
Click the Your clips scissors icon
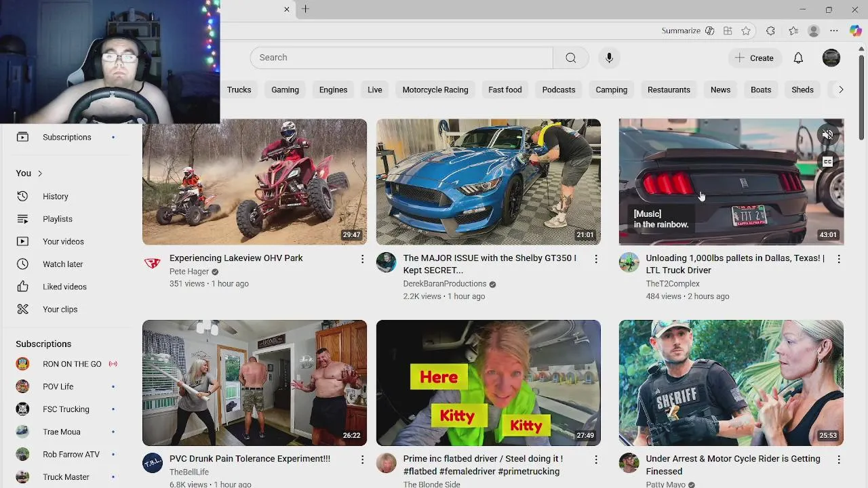pos(22,309)
